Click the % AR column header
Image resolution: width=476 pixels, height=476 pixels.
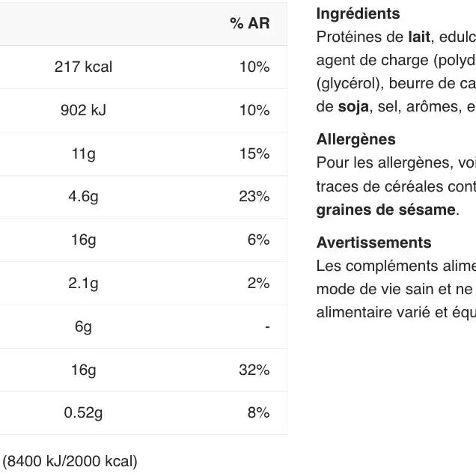pos(249,23)
